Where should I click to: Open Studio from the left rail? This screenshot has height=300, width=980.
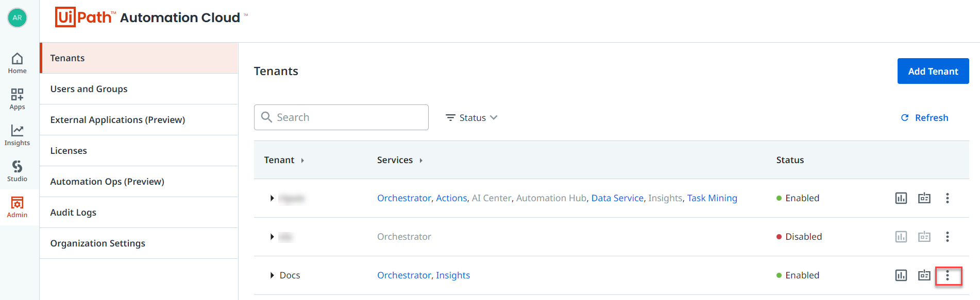(x=17, y=171)
